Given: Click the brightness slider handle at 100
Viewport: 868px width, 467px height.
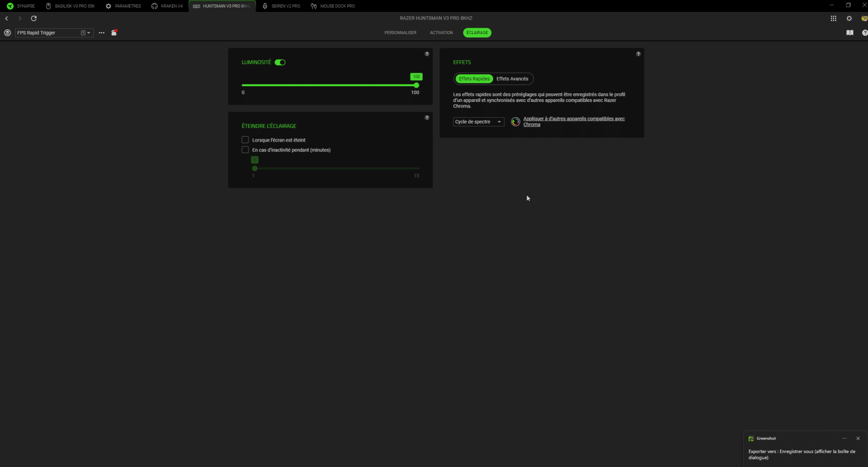Looking at the screenshot, I should click(x=416, y=85).
